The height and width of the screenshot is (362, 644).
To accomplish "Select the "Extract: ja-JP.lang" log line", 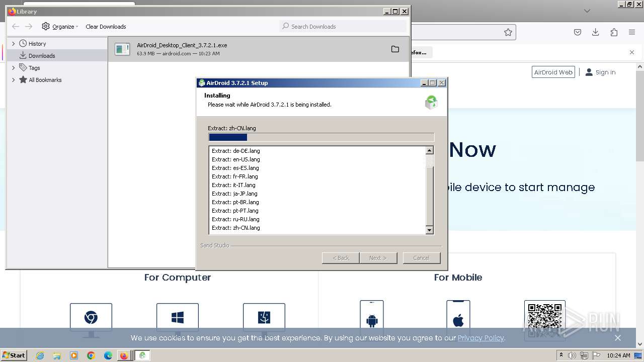I will coord(234,194).
